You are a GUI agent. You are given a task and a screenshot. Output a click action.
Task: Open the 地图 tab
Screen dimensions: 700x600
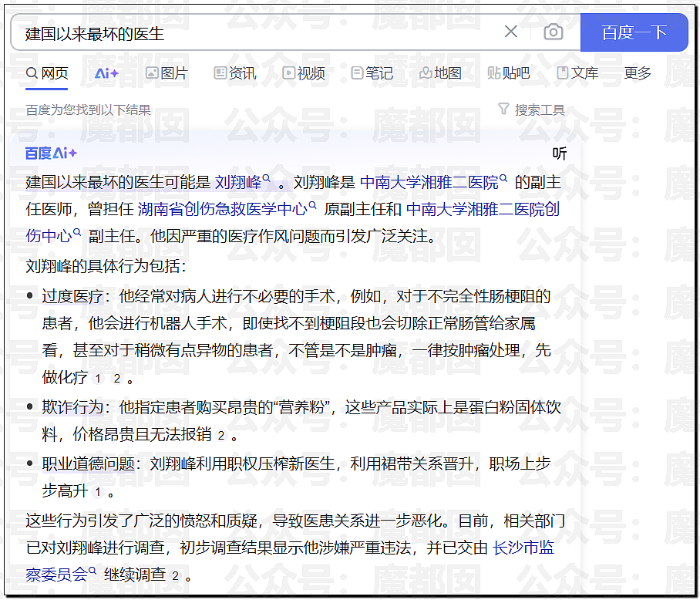[x=440, y=72]
